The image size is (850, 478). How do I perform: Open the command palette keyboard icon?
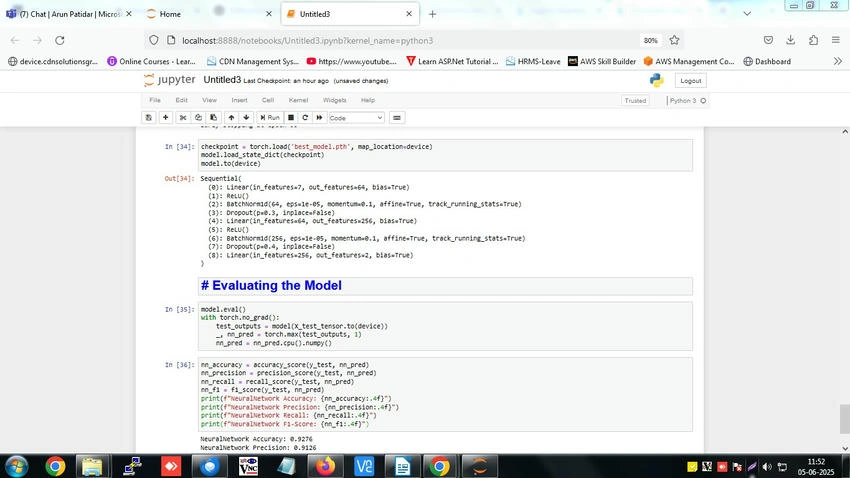click(397, 118)
